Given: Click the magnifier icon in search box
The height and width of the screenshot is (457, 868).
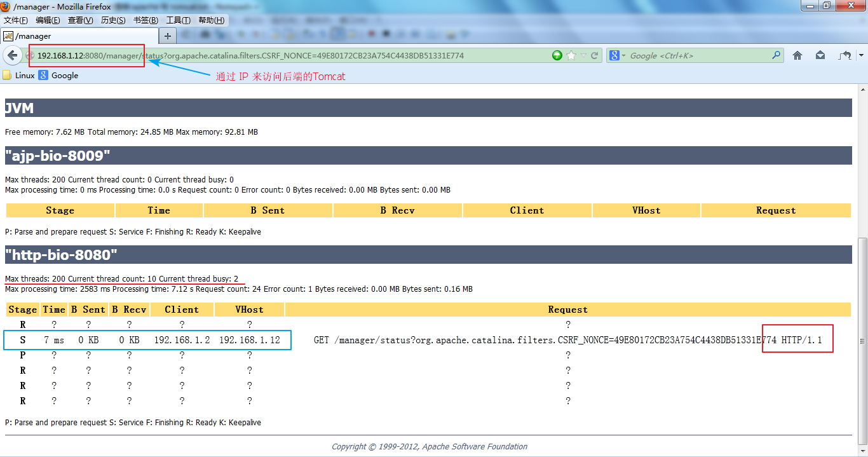Looking at the screenshot, I should pos(776,55).
